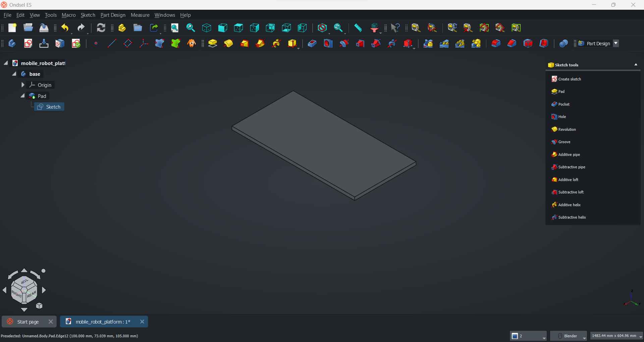Open the Measure menu
This screenshot has height=342, width=644.
tap(140, 15)
